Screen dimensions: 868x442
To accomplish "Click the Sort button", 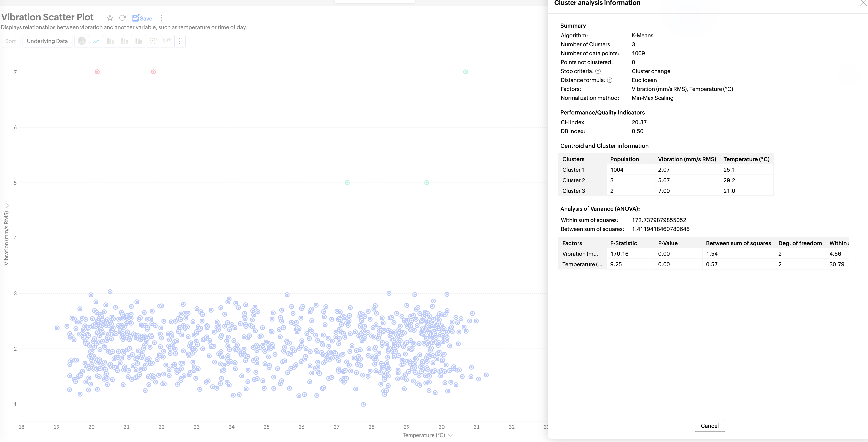I will click(10, 41).
